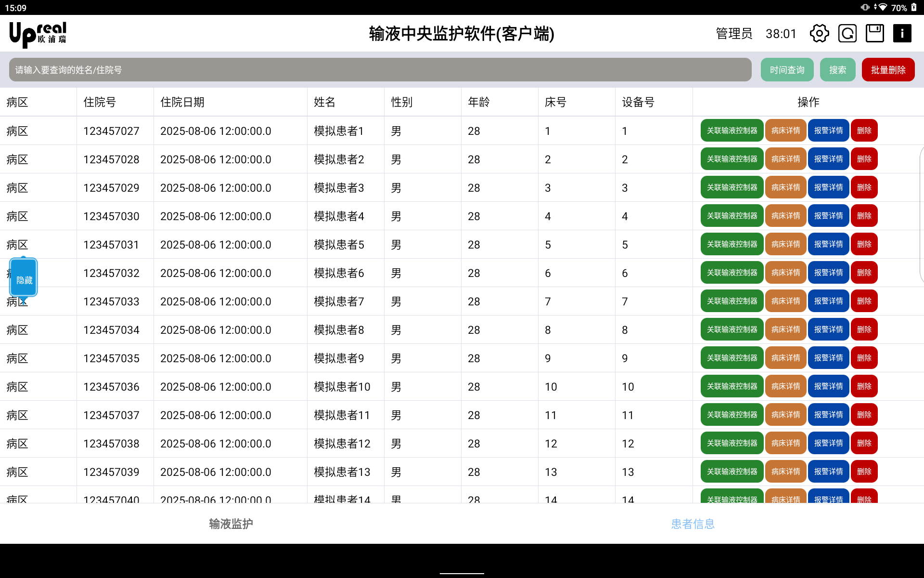Click the refresh icon in header
924x578 pixels.
tap(847, 34)
